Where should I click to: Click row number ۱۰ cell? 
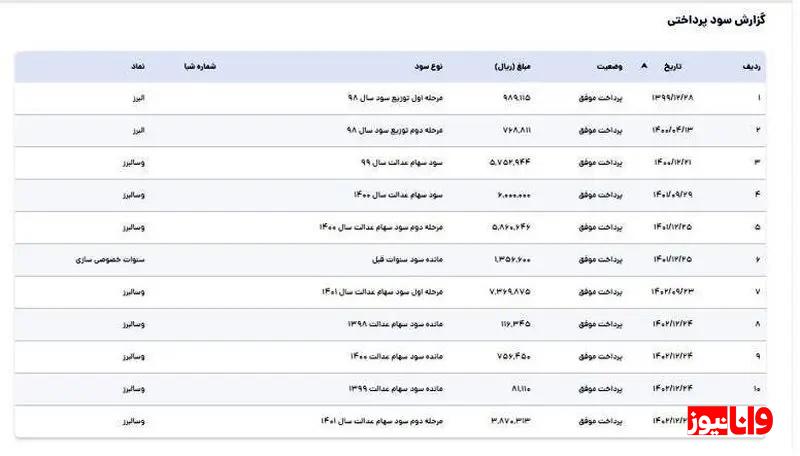(x=756, y=388)
